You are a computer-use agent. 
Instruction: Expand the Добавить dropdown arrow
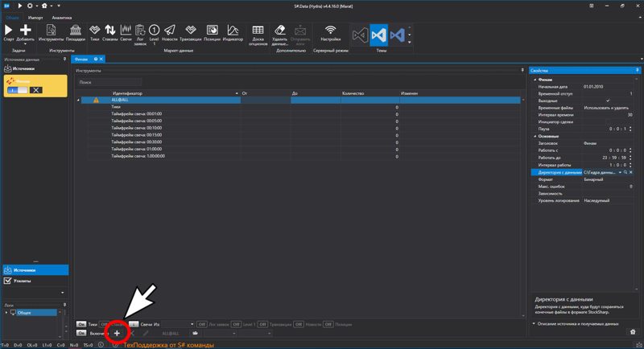coord(25,44)
